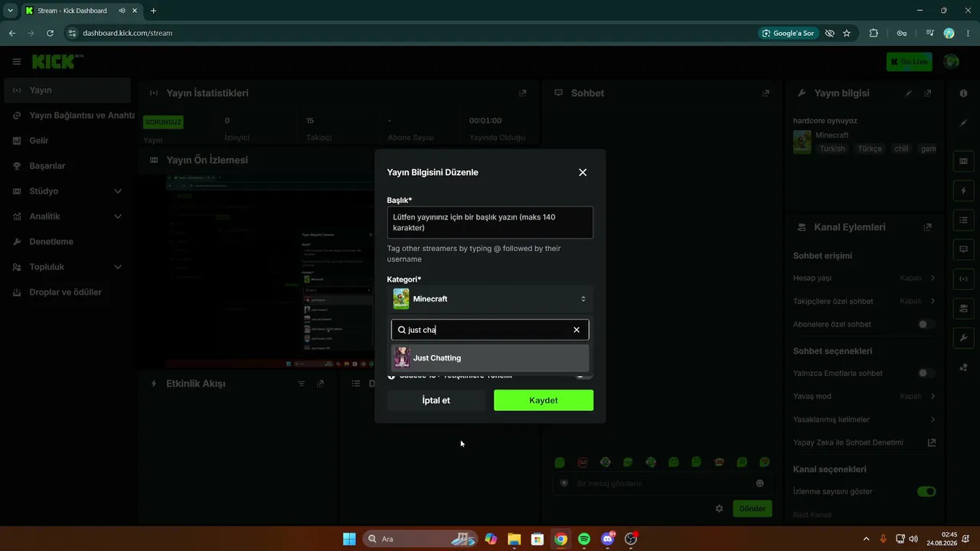Open the Etkinlik Akışı filter icon
The height and width of the screenshot is (551, 980).
301,383
